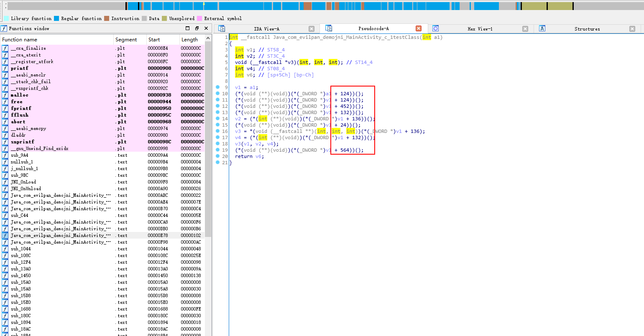Click the function icon beside dladdr
644x336 pixels.
click(x=5, y=135)
